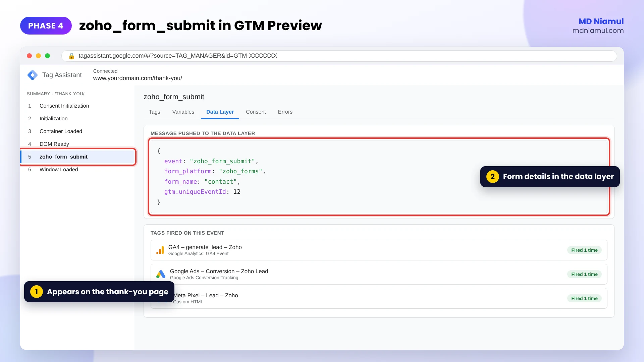Viewport: 644px width, 362px height.
Task: Click the zoho_form_submit panel heading
Action: click(x=174, y=97)
